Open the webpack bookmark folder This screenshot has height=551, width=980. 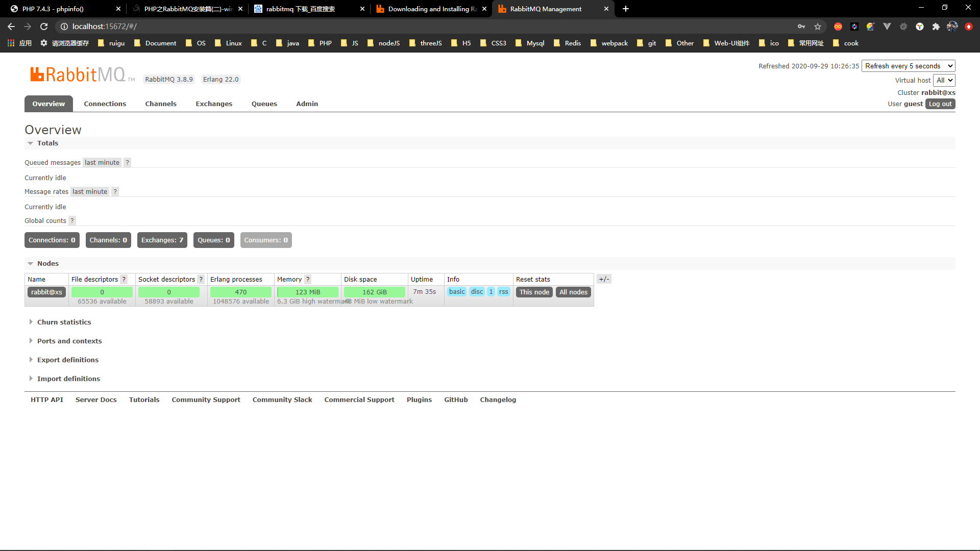[x=609, y=43]
